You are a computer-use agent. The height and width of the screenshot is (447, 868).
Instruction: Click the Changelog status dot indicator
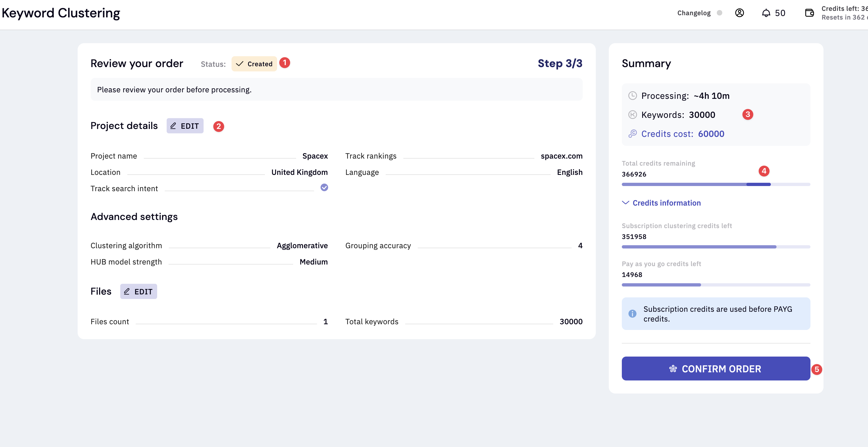coord(720,13)
